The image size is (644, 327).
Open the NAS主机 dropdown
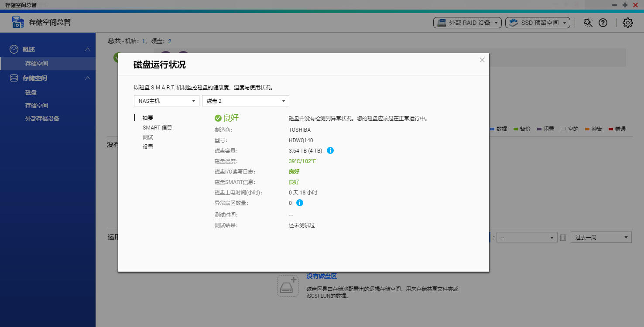click(166, 101)
